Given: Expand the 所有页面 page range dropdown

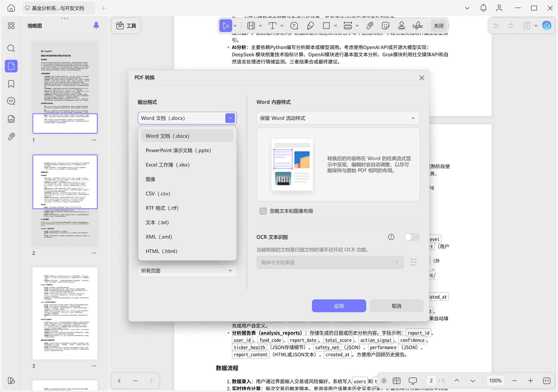Looking at the screenshot, I should point(187,271).
